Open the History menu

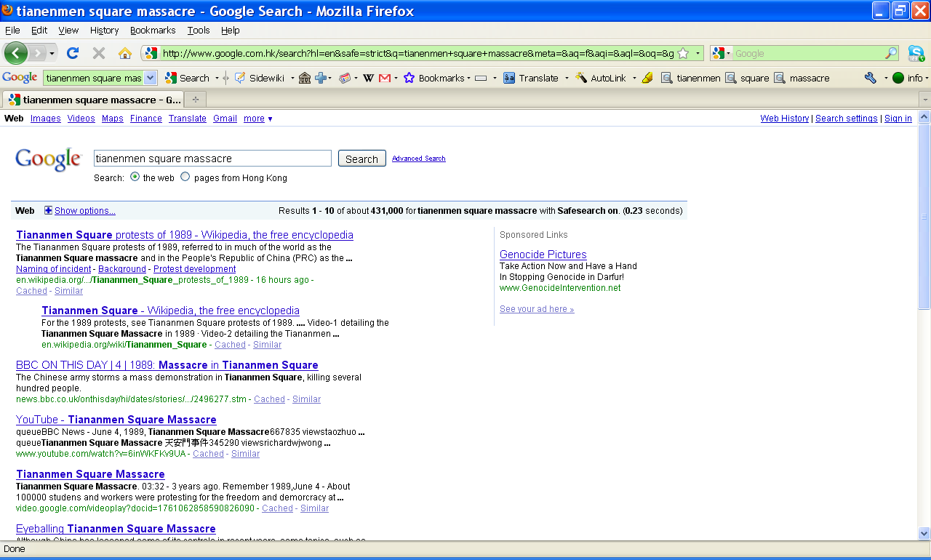pyautogui.click(x=104, y=30)
